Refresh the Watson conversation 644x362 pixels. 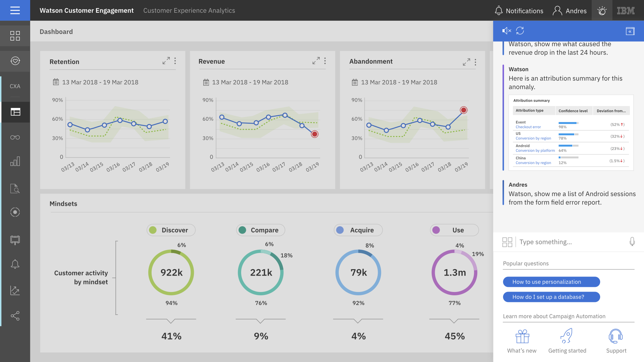tap(520, 31)
